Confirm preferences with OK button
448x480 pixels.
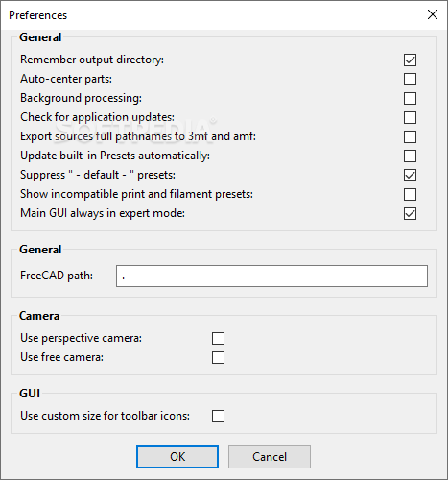tap(177, 457)
